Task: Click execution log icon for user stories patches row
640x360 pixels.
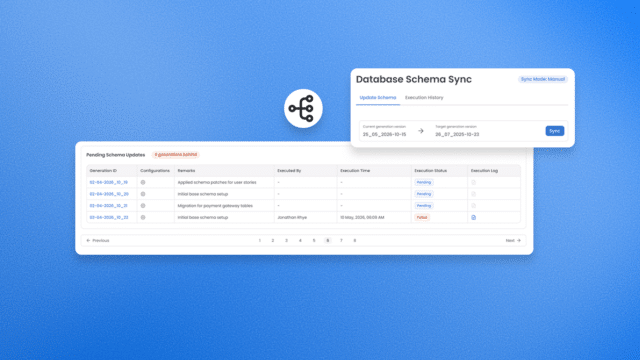Action: click(473, 182)
